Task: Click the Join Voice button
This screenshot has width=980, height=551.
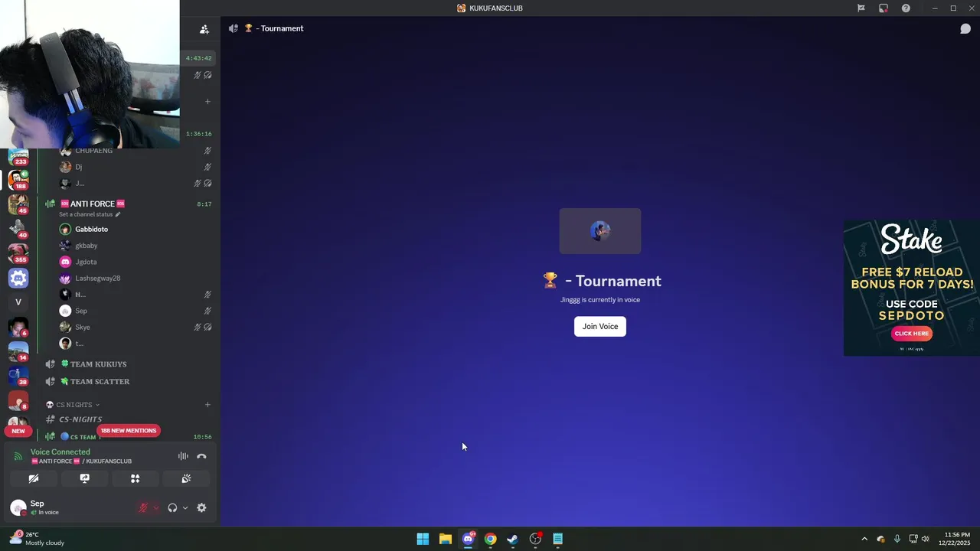Action: tap(600, 326)
